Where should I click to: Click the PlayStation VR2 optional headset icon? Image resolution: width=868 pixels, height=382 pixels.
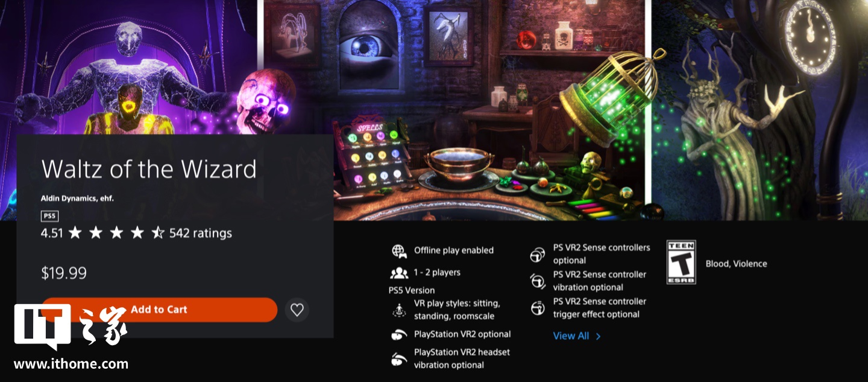tap(398, 334)
